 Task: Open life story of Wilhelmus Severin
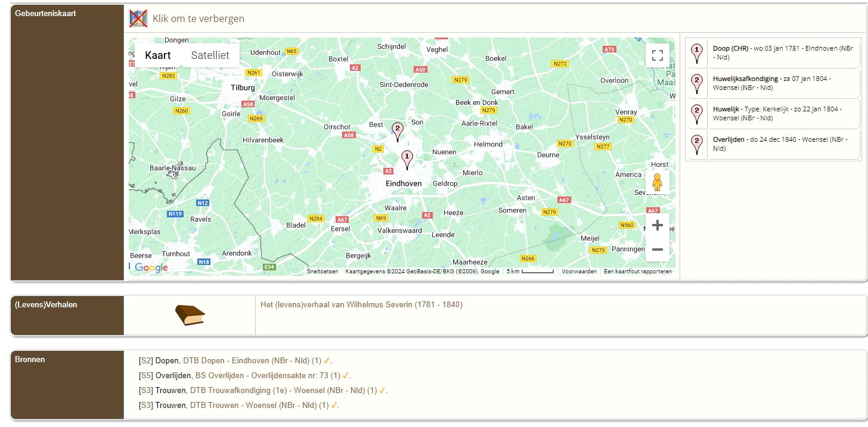[361, 305]
